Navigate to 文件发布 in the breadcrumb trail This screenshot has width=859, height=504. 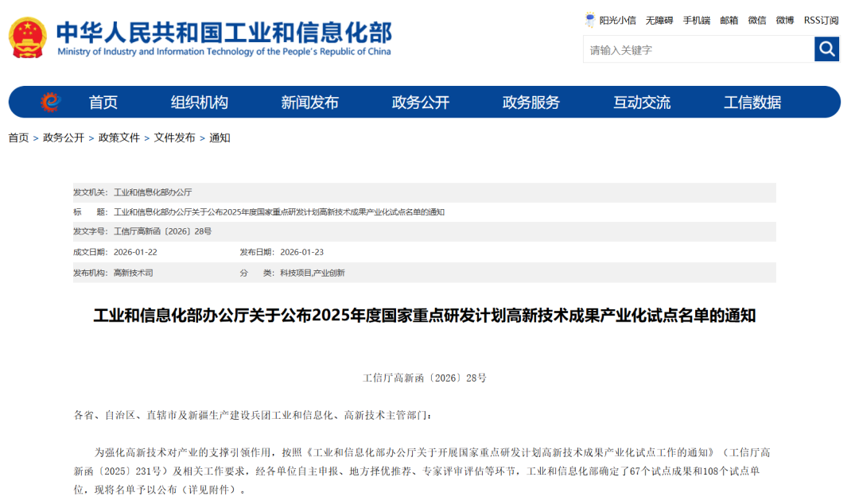176,137
